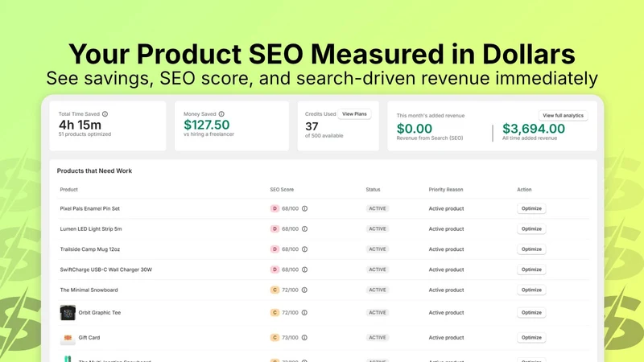Click C grade badge for Gift Card
This screenshot has height=362, width=644.
[275, 337]
